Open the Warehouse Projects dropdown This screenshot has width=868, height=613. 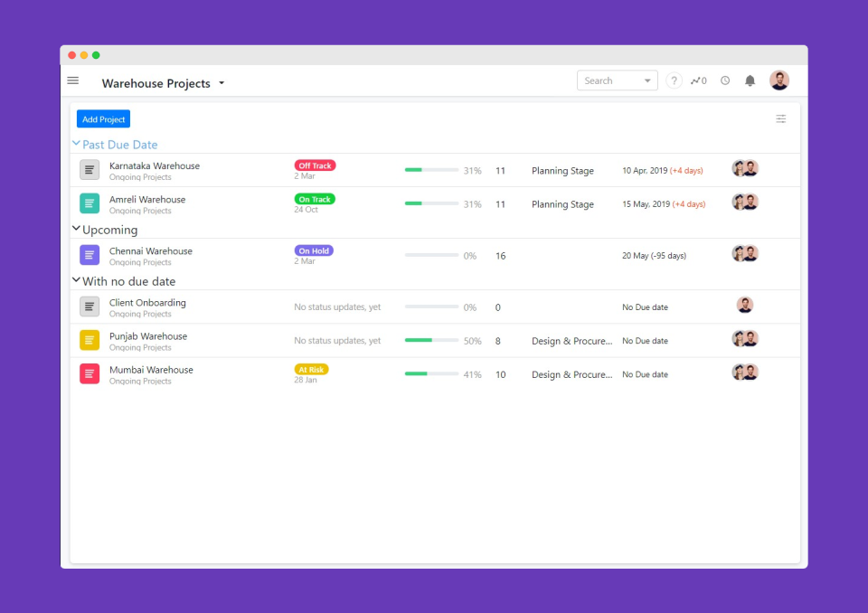pos(220,83)
